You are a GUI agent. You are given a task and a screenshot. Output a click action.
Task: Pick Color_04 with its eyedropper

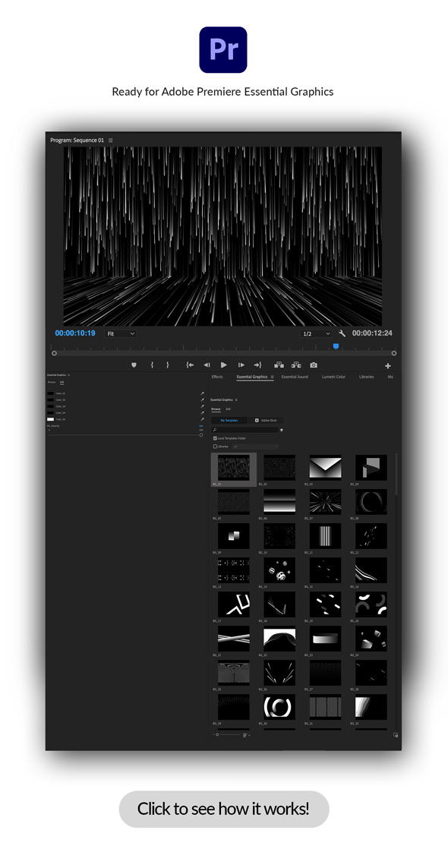pyautogui.click(x=202, y=413)
